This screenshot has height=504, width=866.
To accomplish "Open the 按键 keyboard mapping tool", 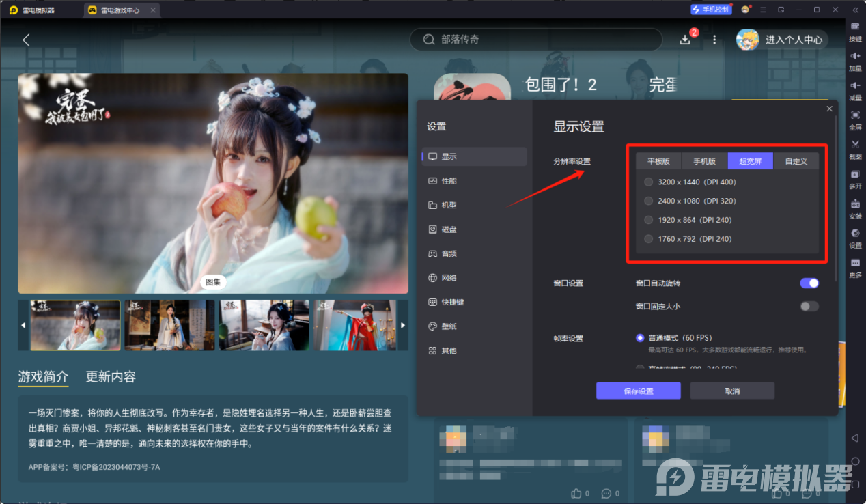I will (x=855, y=32).
